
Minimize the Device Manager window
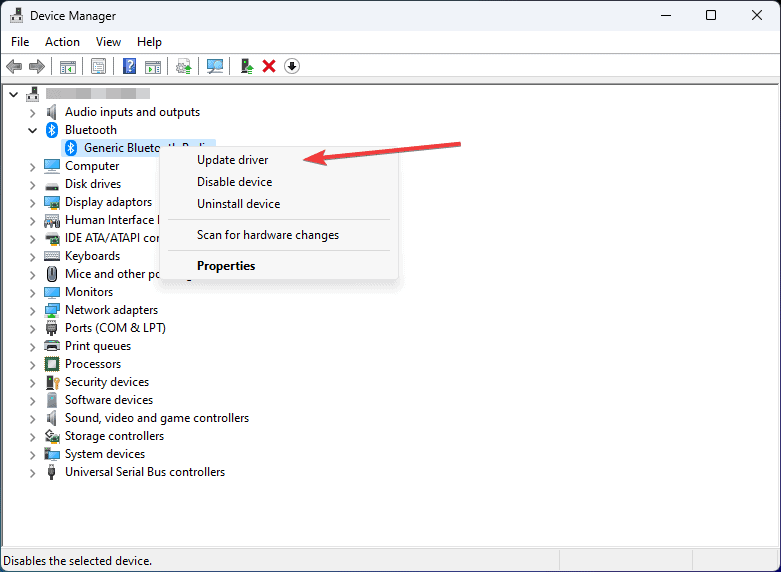tap(666, 15)
